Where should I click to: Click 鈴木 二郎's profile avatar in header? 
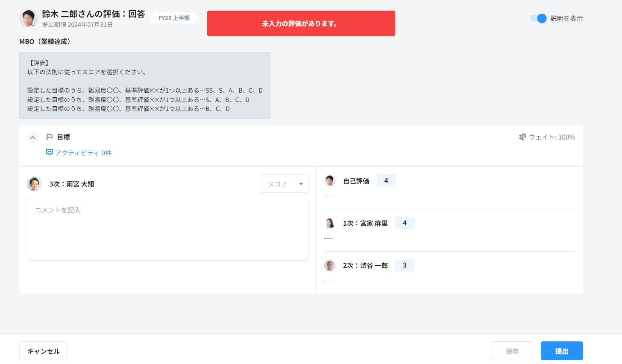pyautogui.click(x=29, y=18)
